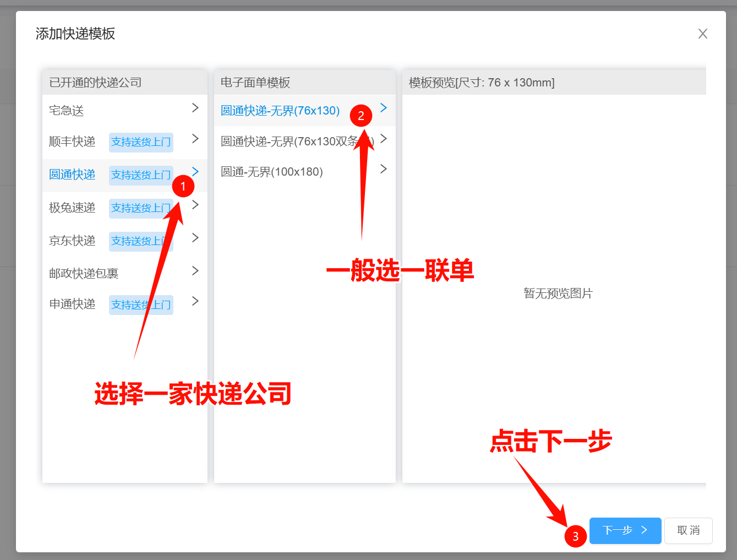The image size is (737, 560).
Task: Click 支持送货上门 tag beside 顺丰快递
Action: [x=141, y=142]
